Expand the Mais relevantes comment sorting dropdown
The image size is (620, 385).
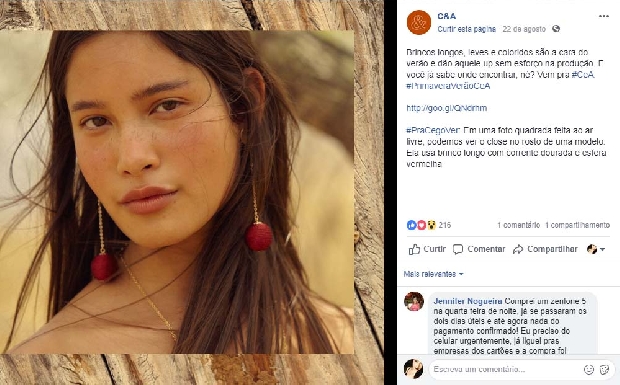tap(433, 274)
